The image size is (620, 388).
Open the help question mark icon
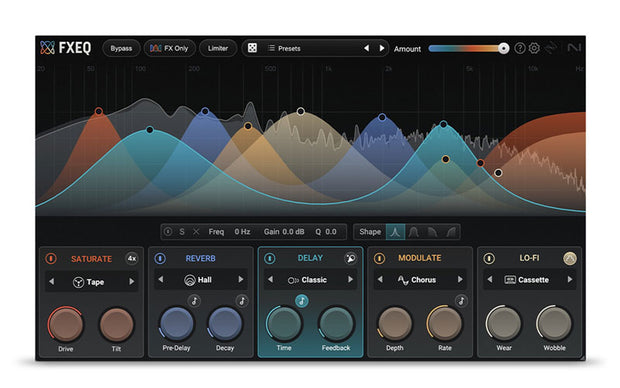pos(520,48)
